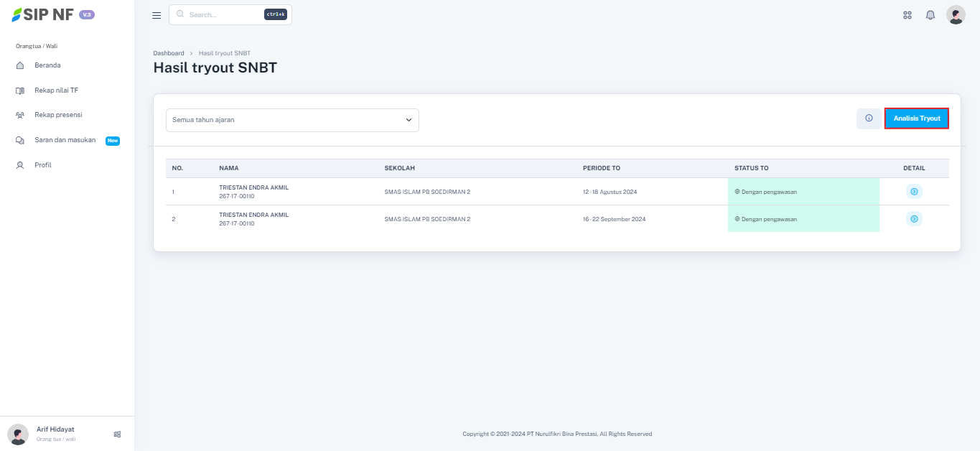
Task: Click the SIP NF logo
Action: (45, 15)
